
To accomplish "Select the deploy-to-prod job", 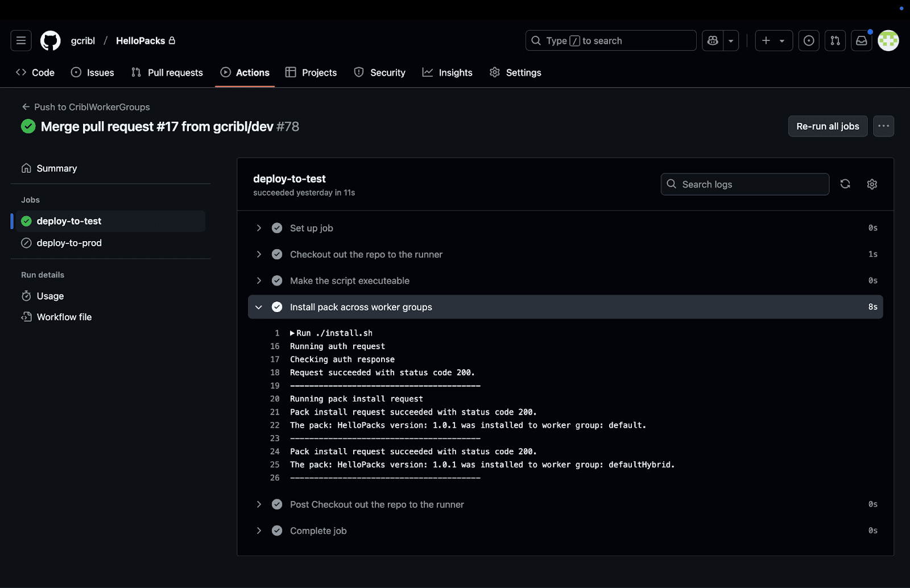I will [x=69, y=243].
